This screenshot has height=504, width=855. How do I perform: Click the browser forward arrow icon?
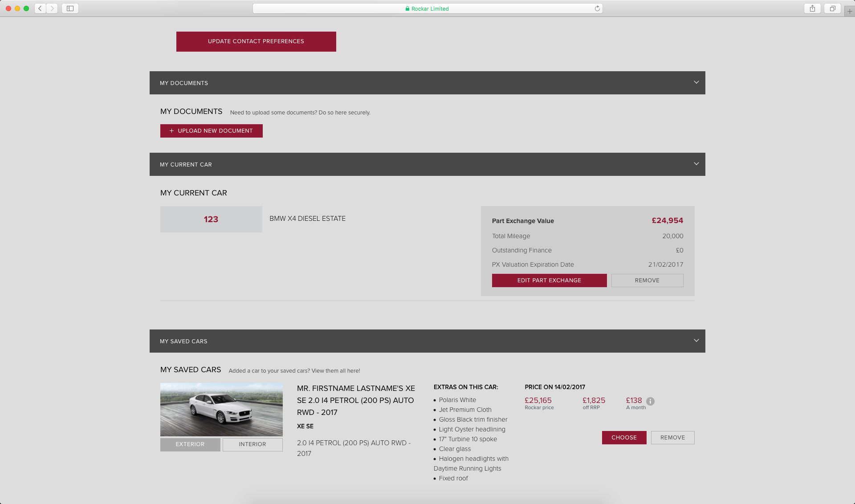[x=52, y=8]
